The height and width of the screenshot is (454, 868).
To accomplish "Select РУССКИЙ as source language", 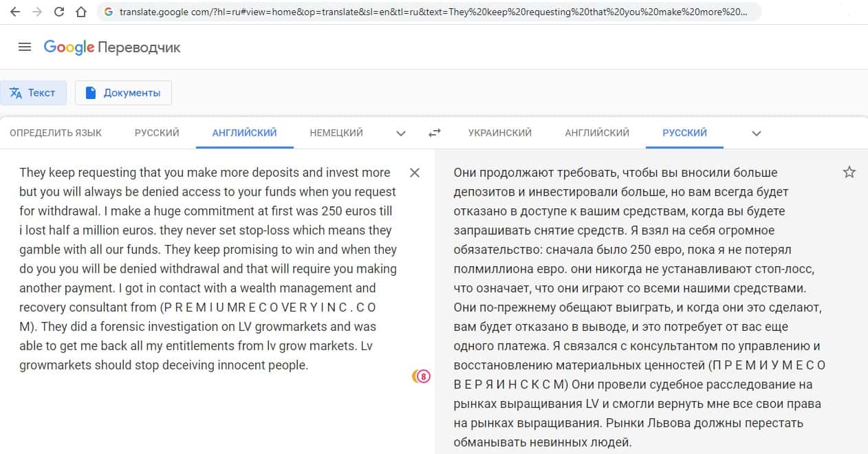I will pos(157,133).
